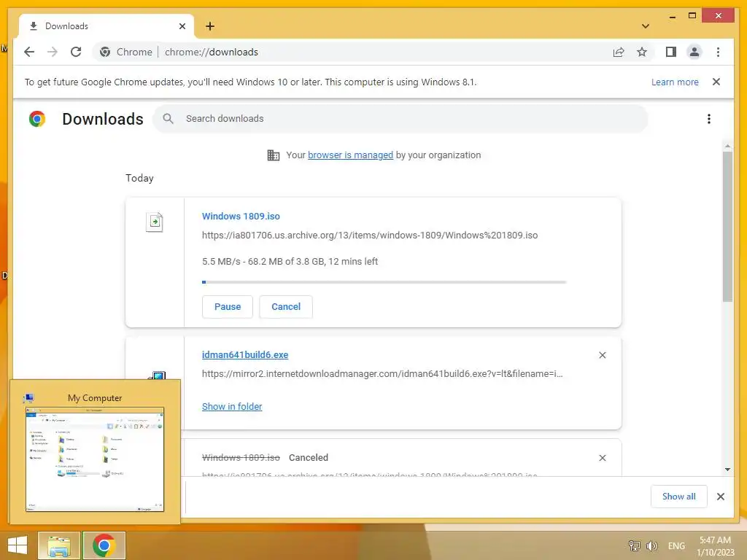747x560 pixels.
Task: Open the My Computer window preview thumbnail
Action: (x=95, y=459)
